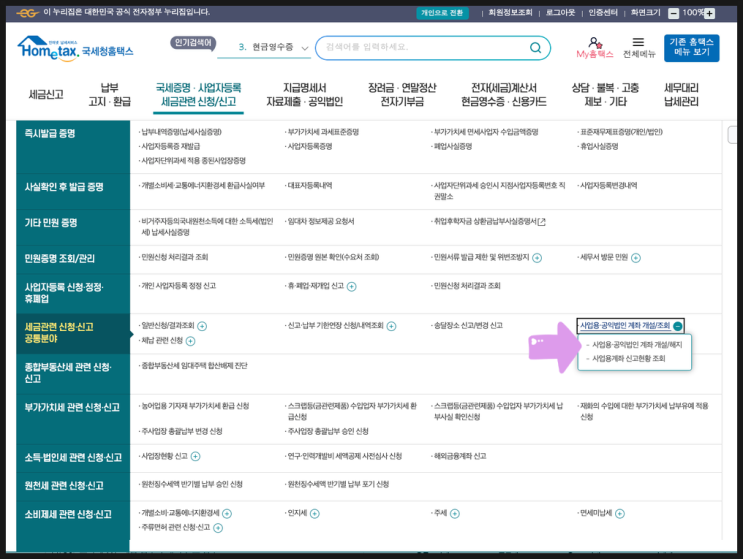The width and height of the screenshot is (743, 559).
Task: Expand plus icon next to 세무서 방문 민원
Action: click(x=636, y=258)
